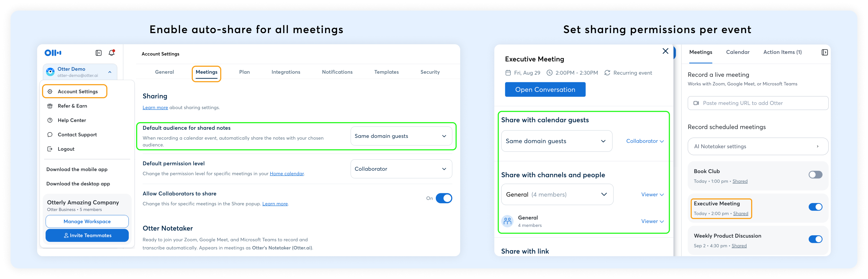868x279 pixels.
Task: Click the Open Conversation button
Action: point(545,89)
